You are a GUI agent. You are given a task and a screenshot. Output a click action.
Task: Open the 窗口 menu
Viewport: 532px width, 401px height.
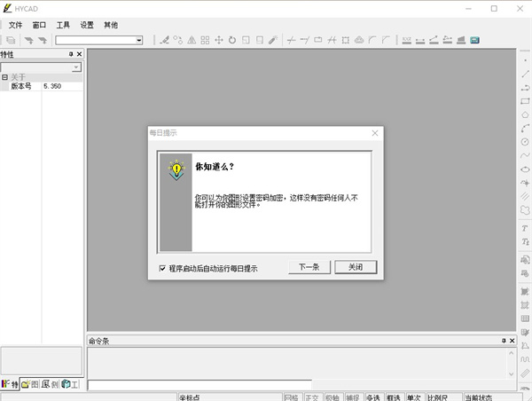[39, 25]
